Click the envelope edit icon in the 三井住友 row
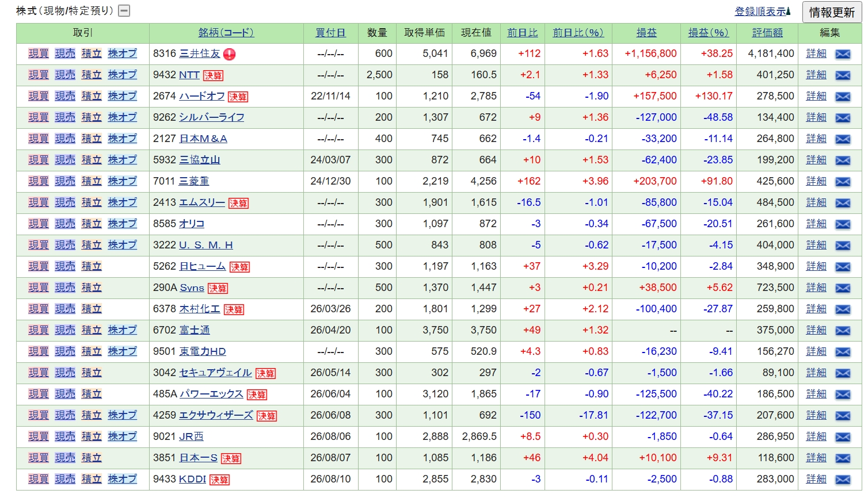 (x=843, y=54)
